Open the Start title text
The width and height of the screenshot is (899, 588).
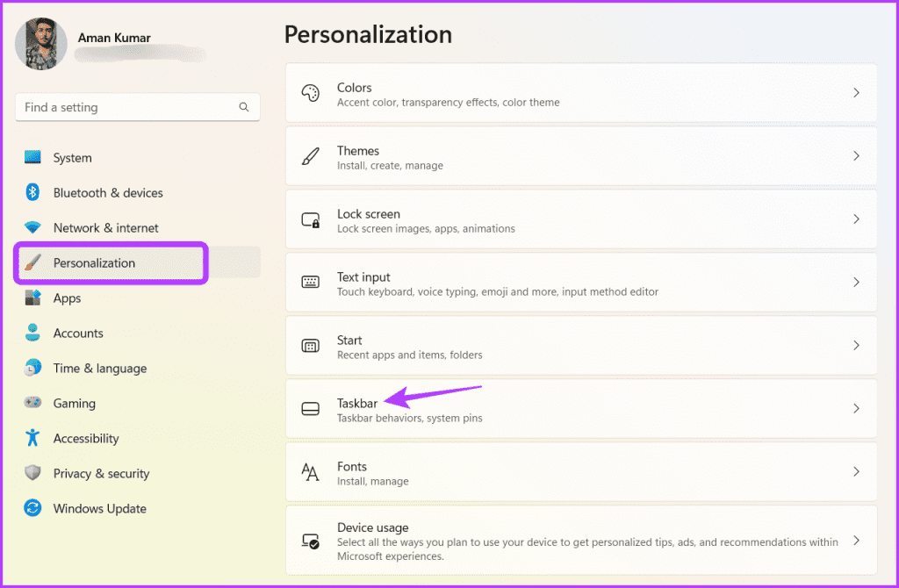click(349, 340)
